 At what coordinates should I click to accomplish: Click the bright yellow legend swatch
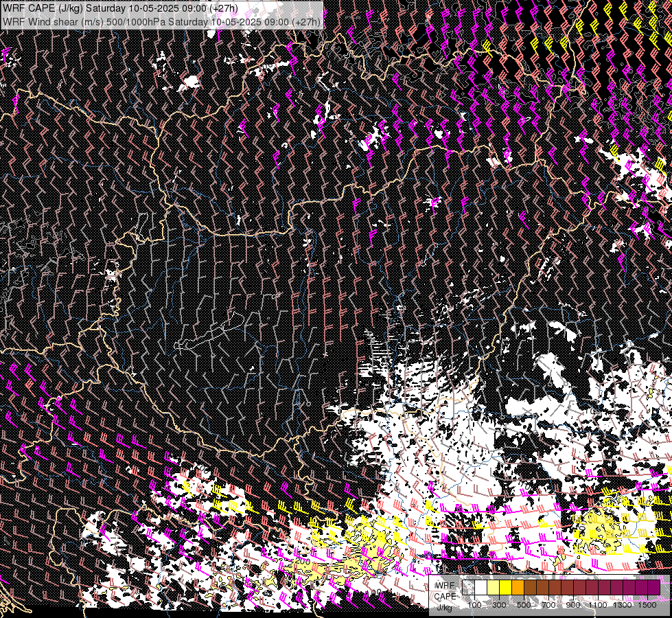(506, 587)
